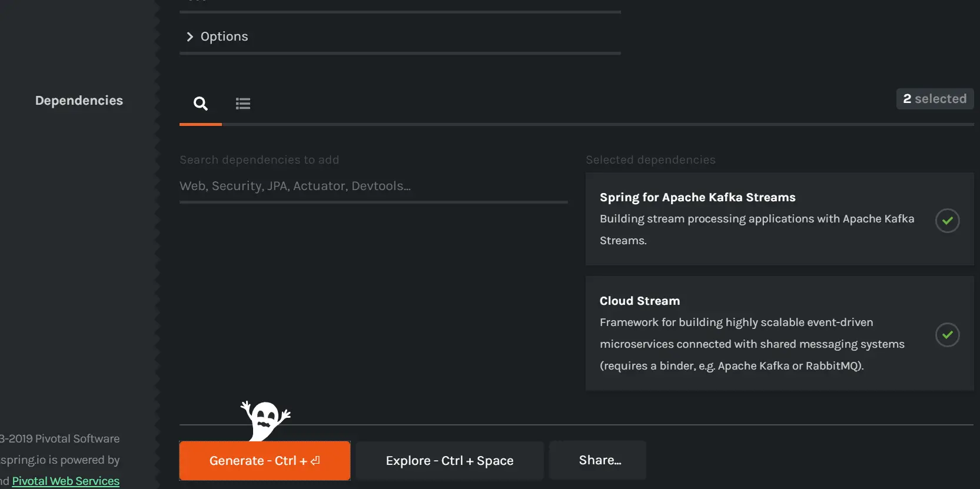
Task: Click the Enter key icon on Generate
Action: point(315,461)
